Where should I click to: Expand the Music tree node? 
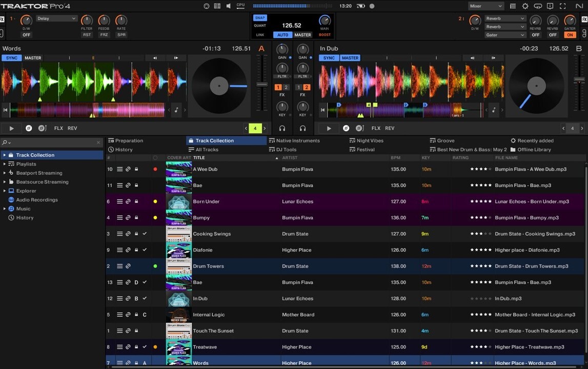[x=5, y=209]
